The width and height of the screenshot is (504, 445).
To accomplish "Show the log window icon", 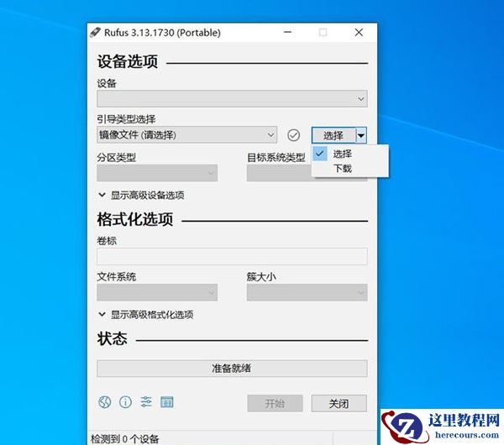I will tap(167, 402).
